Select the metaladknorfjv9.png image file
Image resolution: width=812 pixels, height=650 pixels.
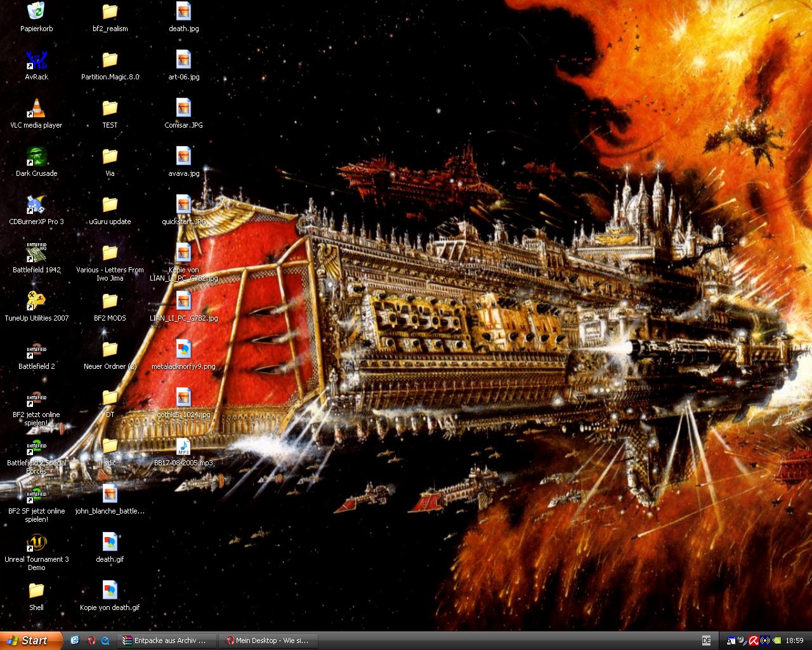[183, 350]
